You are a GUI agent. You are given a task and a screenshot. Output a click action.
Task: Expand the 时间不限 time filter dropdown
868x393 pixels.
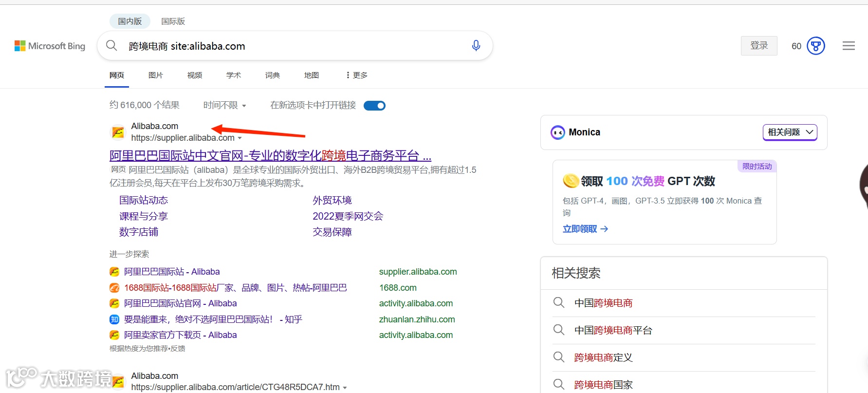[x=225, y=105]
